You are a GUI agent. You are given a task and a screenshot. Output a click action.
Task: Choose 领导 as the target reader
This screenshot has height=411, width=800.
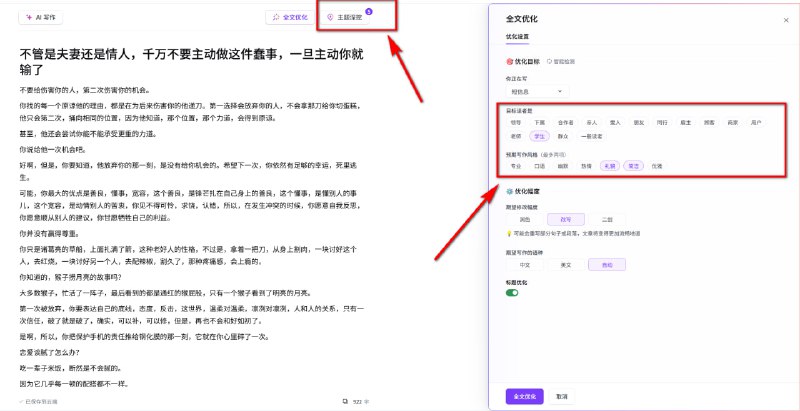[516, 121]
